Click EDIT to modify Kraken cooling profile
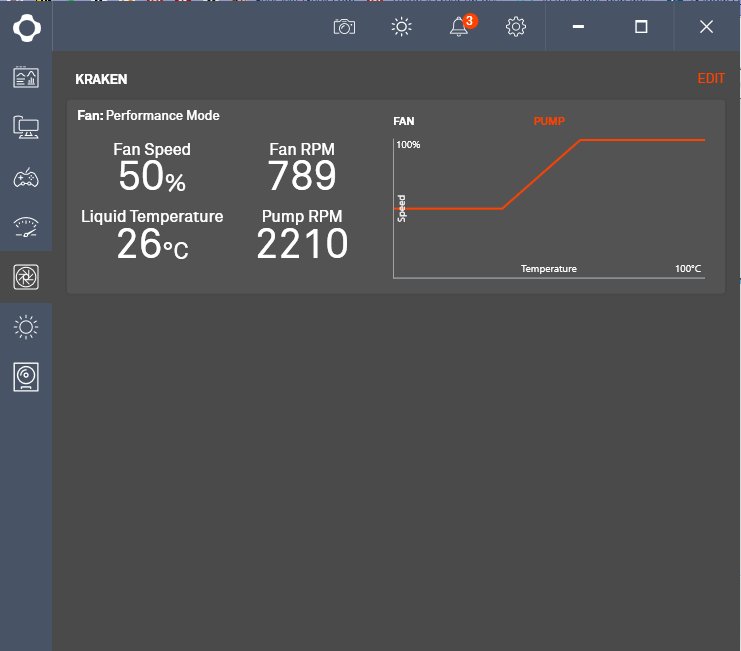Viewport: 741px width, 651px height. click(711, 79)
